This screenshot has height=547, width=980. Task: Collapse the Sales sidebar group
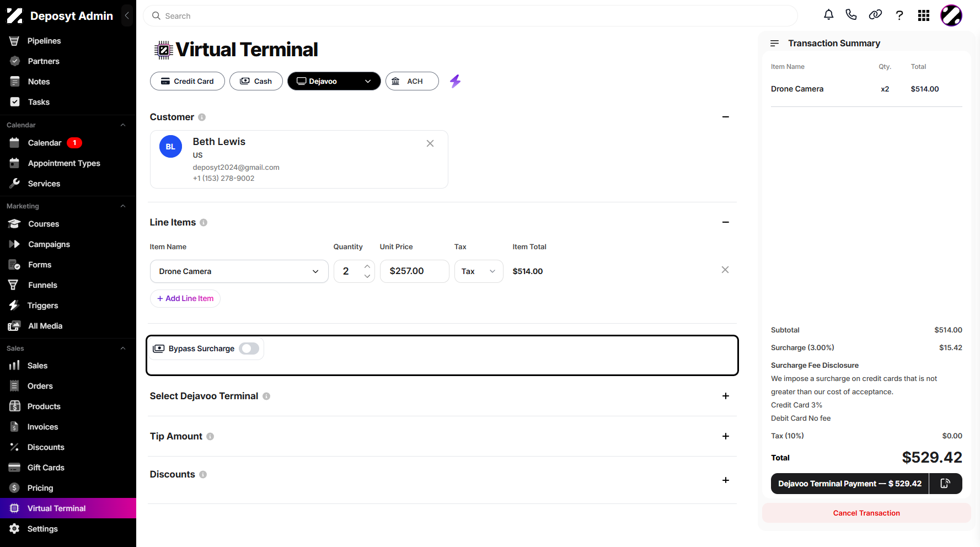(123, 348)
